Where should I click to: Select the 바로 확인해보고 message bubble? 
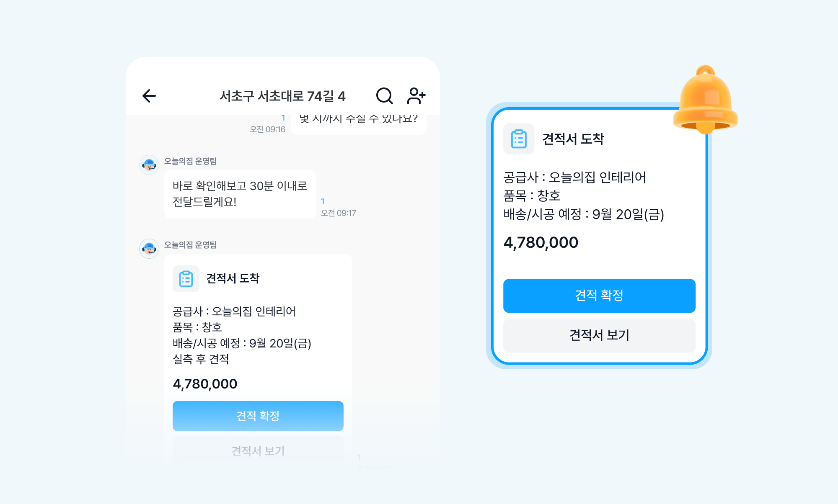tap(240, 194)
